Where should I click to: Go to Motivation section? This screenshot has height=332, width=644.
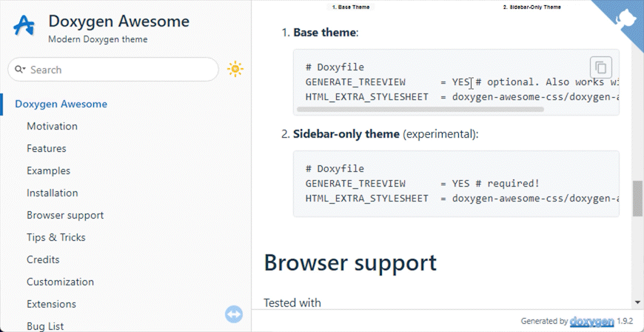click(x=52, y=126)
